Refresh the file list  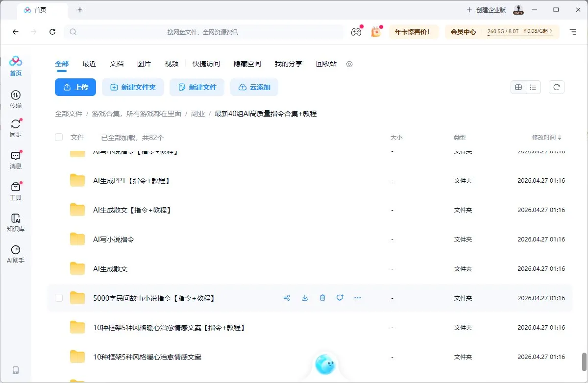(556, 87)
